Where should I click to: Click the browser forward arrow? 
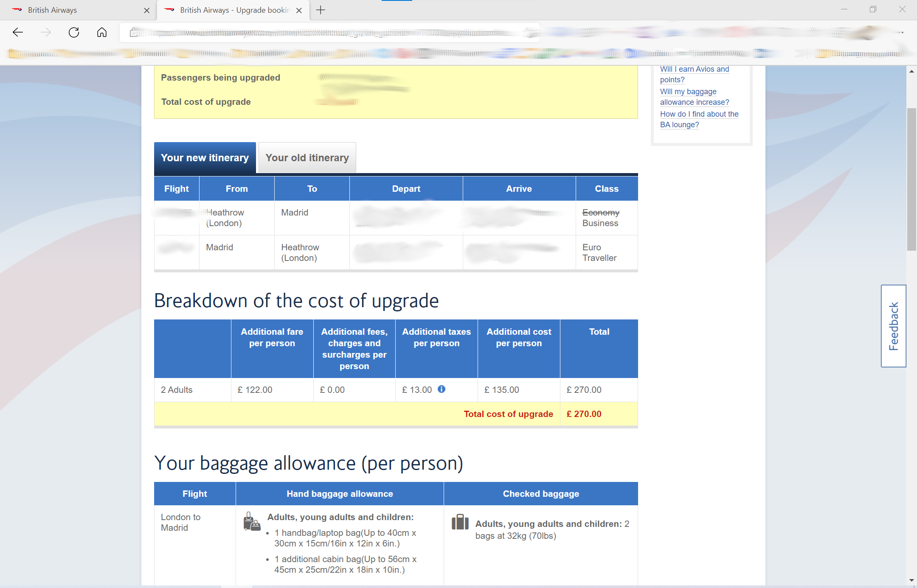[46, 32]
